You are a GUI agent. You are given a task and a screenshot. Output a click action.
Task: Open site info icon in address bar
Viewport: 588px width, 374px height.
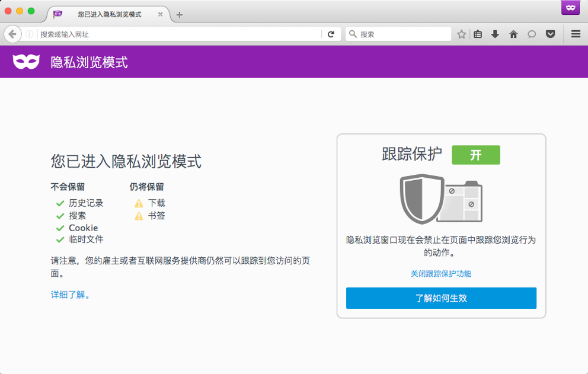(29, 34)
